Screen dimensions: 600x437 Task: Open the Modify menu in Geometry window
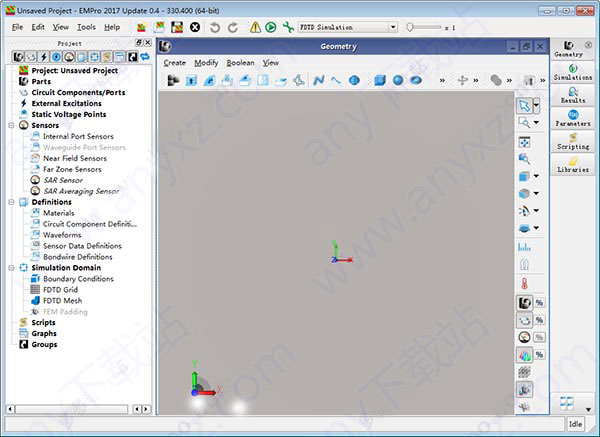[x=206, y=63]
